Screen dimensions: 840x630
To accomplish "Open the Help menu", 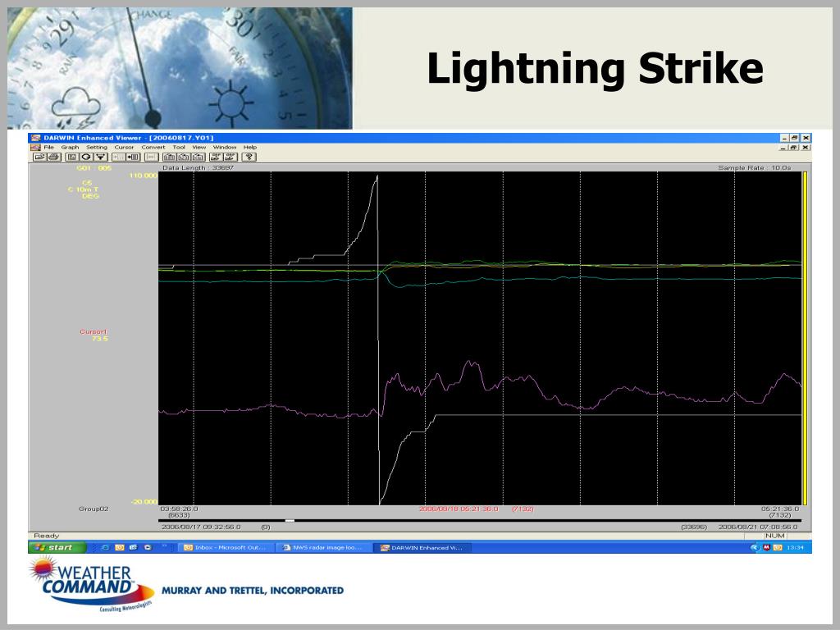I will (x=250, y=148).
